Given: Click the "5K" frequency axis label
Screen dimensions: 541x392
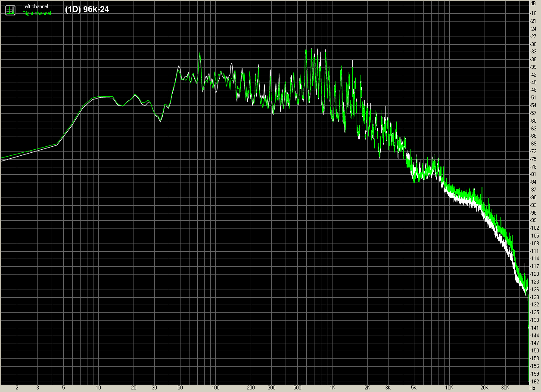Looking at the screenshot, I should point(414,388).
